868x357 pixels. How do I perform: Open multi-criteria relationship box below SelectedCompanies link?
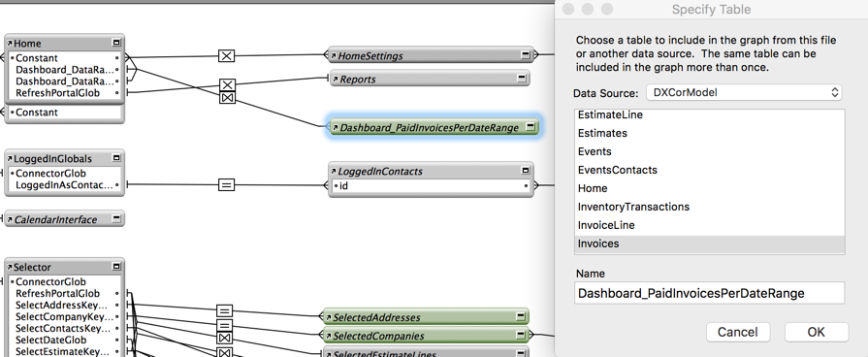click(225, 338)
